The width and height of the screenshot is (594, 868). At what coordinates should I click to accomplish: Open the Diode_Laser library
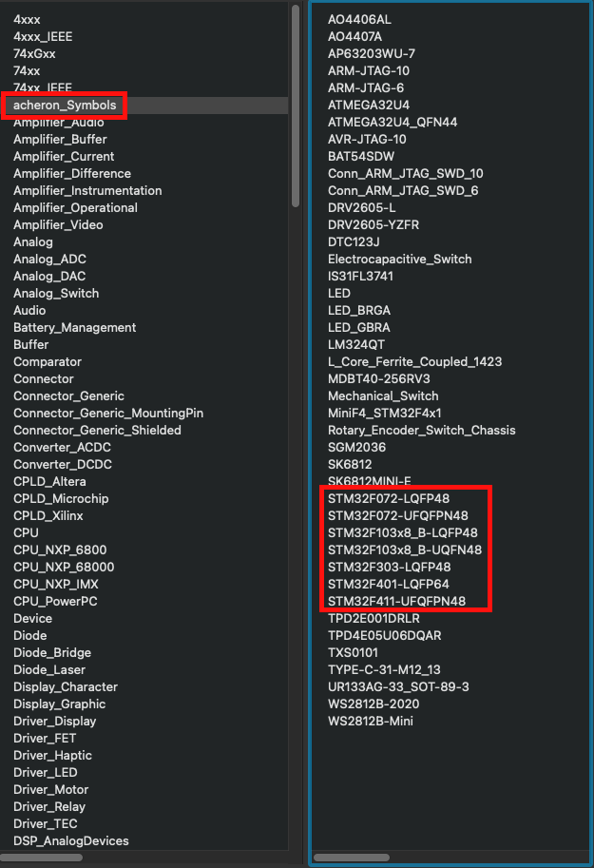(48, 669)
